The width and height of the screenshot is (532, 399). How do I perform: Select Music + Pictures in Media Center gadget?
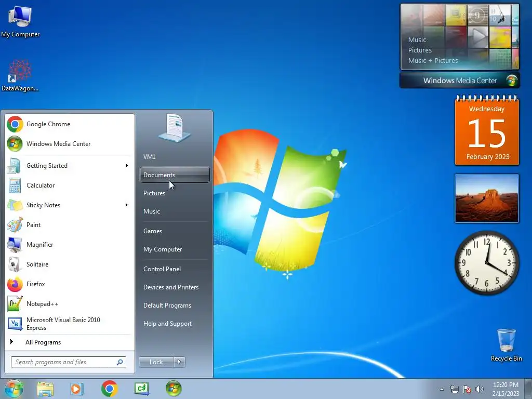click(x=433, y=61)
